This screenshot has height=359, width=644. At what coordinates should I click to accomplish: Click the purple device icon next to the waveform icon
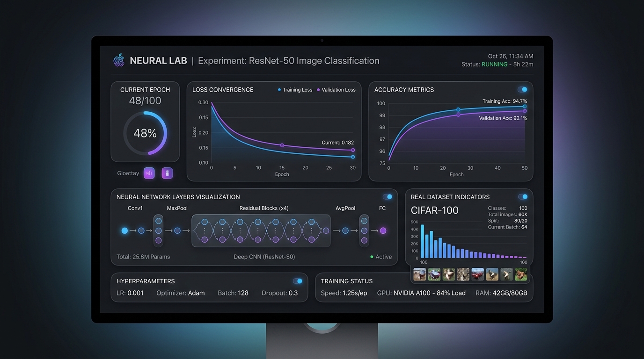tap(167, 173)
